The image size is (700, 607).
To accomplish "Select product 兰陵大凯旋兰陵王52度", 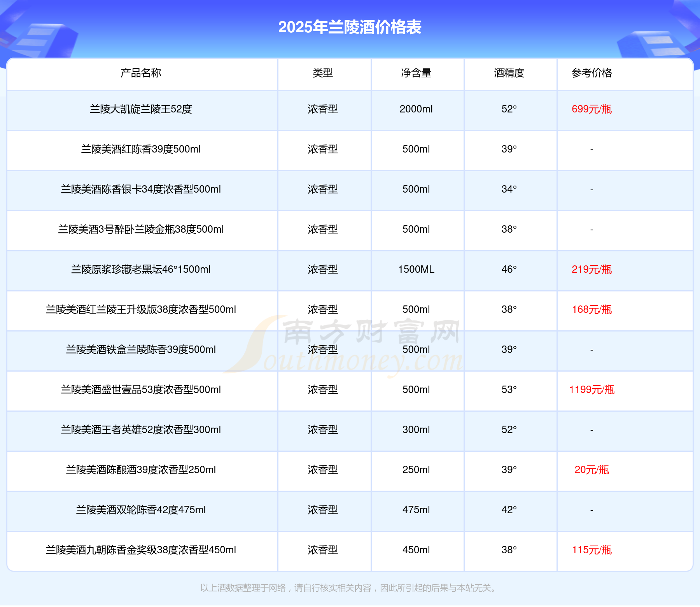I will pyautogui.click(x=141, y=109).
